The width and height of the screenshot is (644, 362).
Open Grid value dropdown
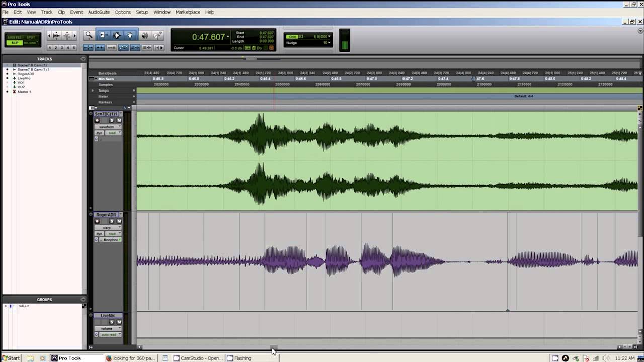(330, 36)
